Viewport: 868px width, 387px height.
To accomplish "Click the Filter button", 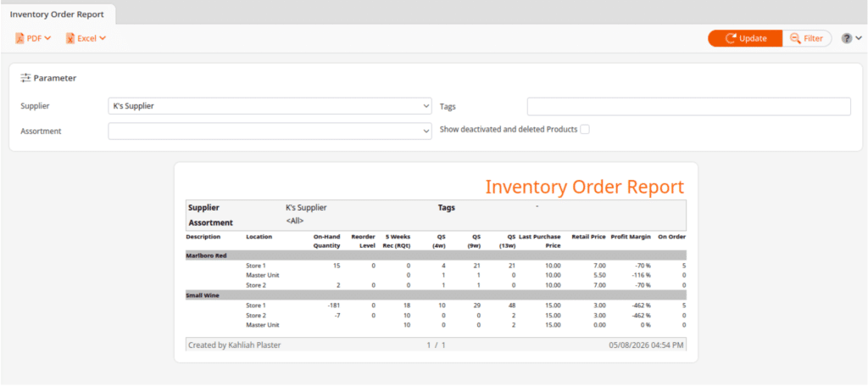I will pos(807,38).
